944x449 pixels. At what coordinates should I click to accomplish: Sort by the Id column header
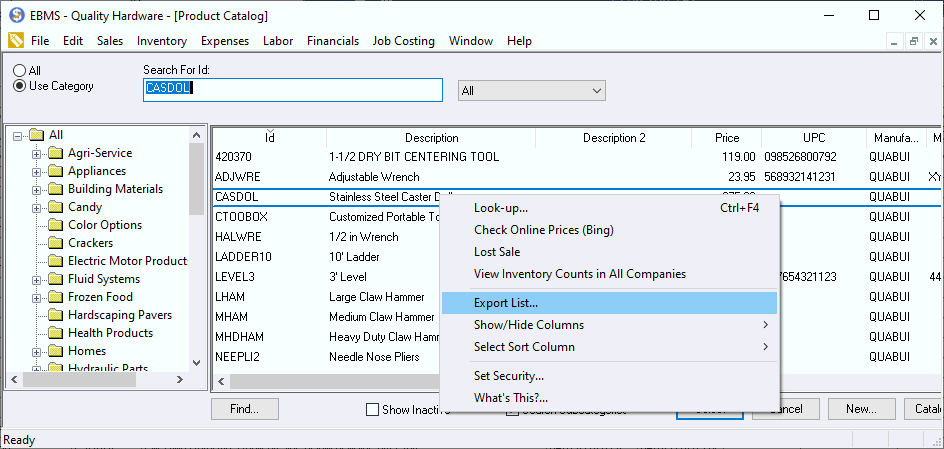pyautogui.click(x=270, y=138)
